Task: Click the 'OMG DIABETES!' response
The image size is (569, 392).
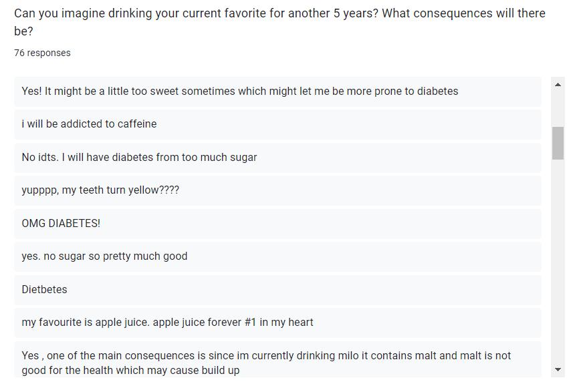Action: point(277,224)
